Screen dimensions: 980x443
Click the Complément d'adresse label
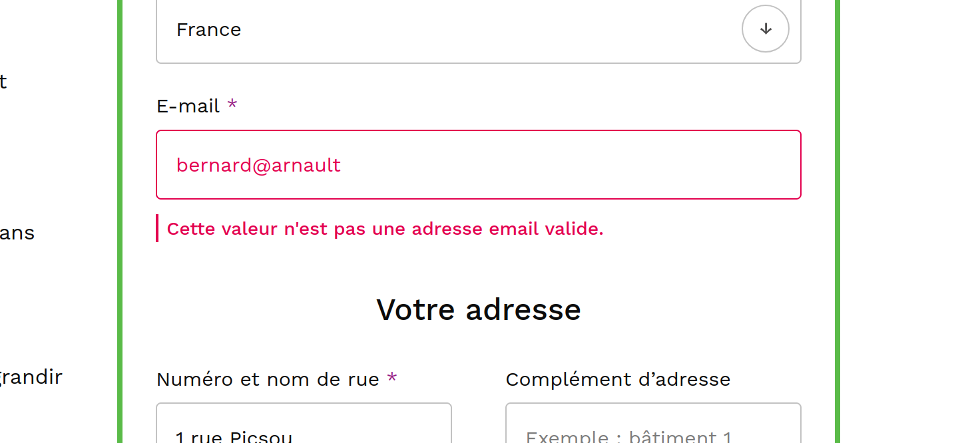point(618,379)
